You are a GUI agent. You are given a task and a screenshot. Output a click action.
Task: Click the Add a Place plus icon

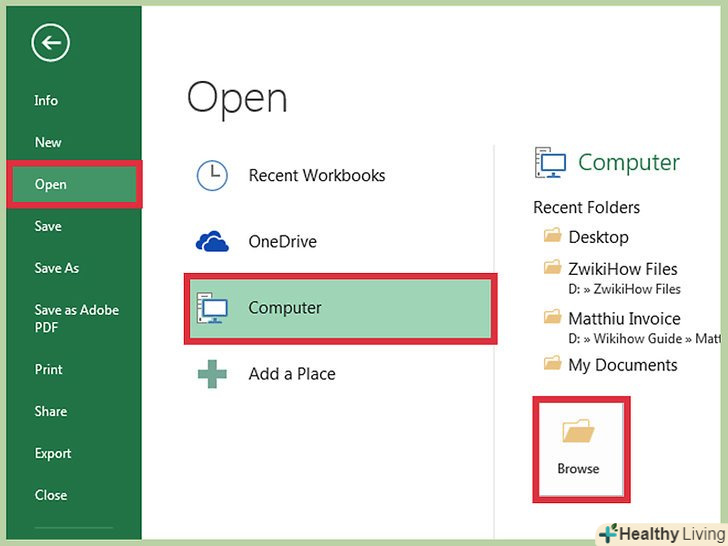212,374
